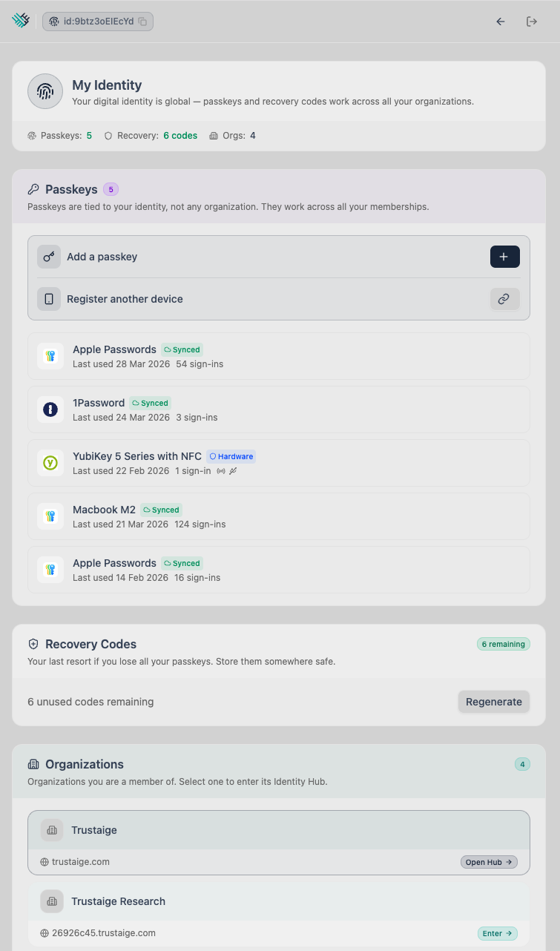This screenshot has height=951, width=560.
Task: Select the green YubiKey icon on its passkey row
Action: click(50, 462)
